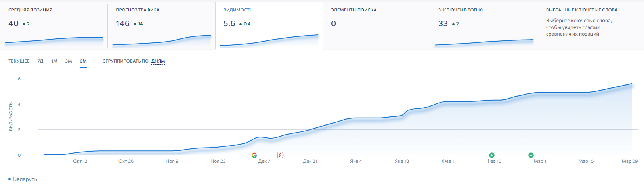The image size is (644, 194).
Task: Click the Фев 1 axis label
Action: click(448, 161)
